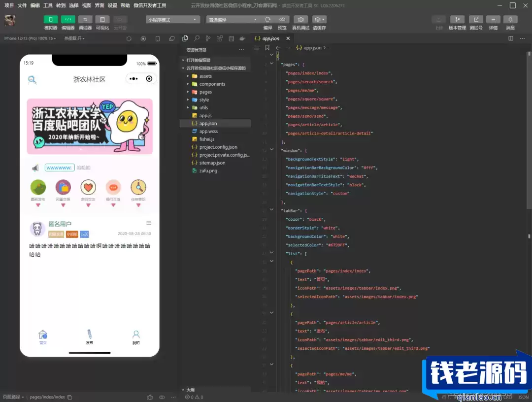Open the compile mode dropdown
532x402 pixels.
pyautogui.click(x=233, y=20)
